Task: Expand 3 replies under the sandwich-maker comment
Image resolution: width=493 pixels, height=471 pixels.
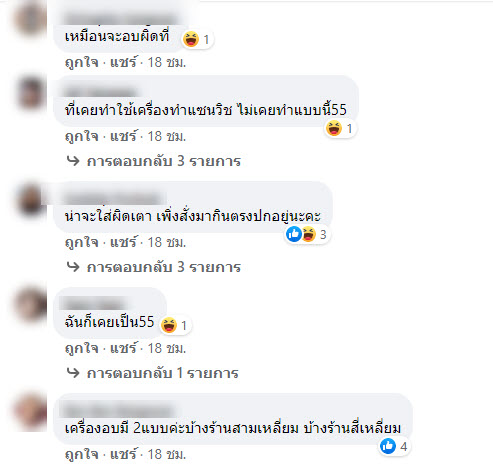Action: point(164,161)
